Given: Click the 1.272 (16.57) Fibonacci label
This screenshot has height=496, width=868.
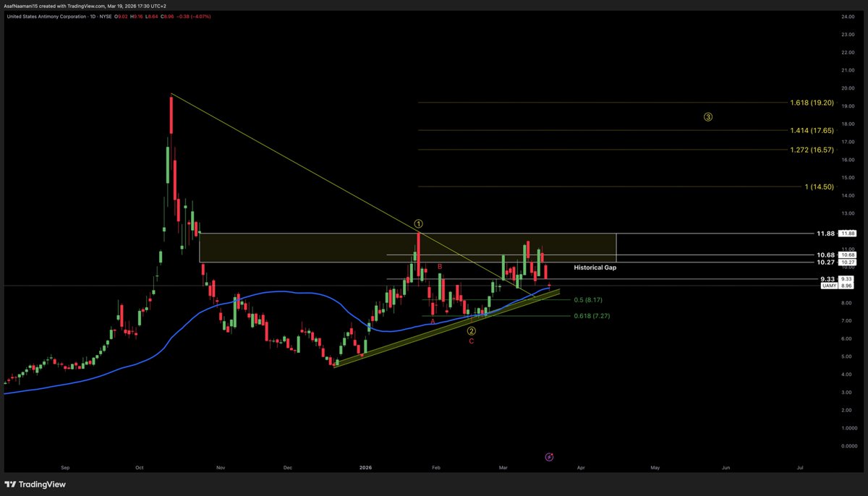Looking at the screenshot, I should 812,150.
